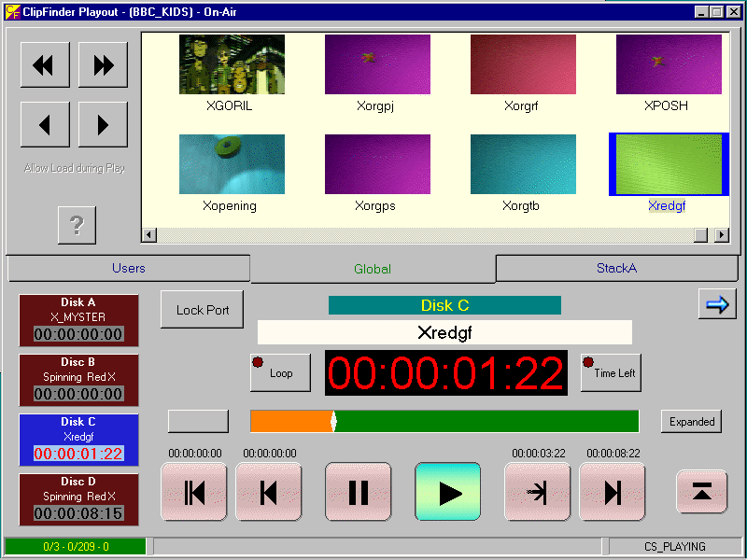Viewport: 747px width, 560px height.
Task: Select Disc D Spinning RedX port
Action: 78,499
